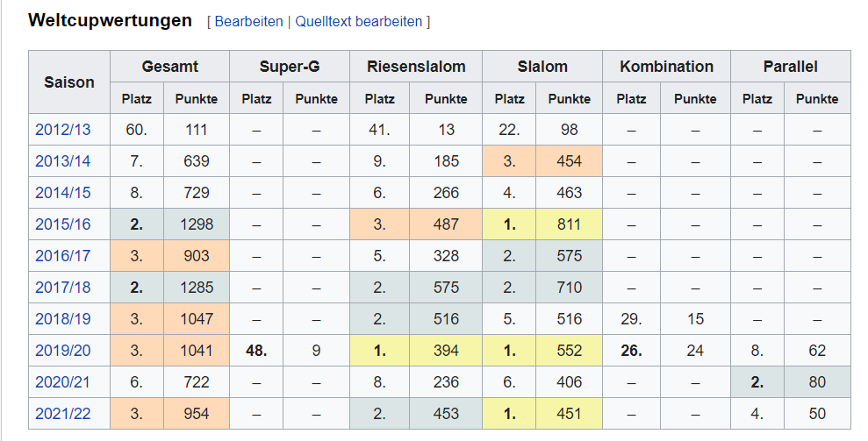Open the 2013/14 season link
The image size is (868, 441).
point(62,161)
